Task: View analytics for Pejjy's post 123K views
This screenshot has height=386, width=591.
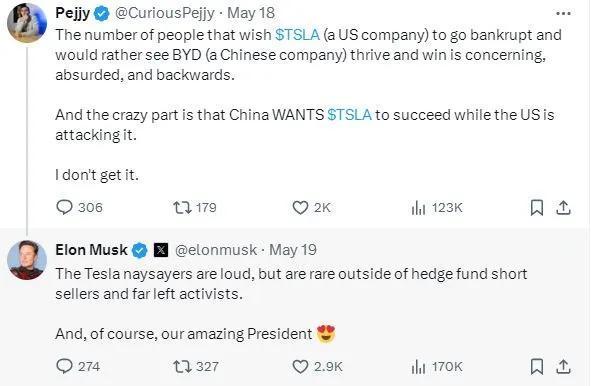Action: point(437,207)
